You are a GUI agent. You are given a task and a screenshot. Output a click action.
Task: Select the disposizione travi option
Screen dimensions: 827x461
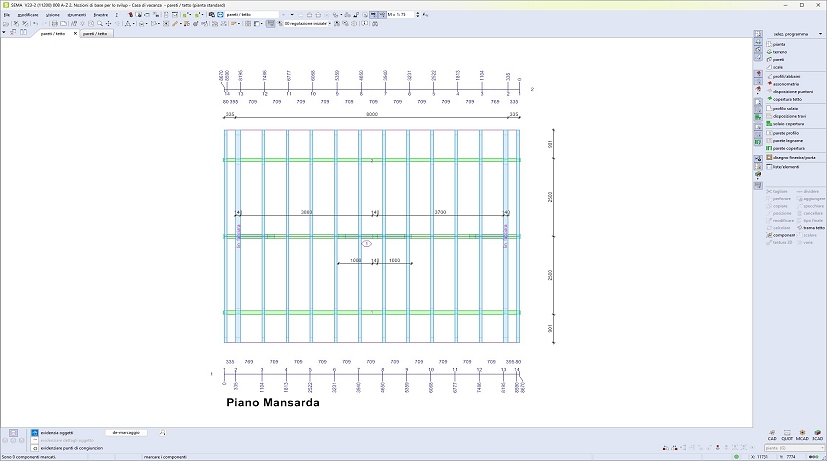coord(790,116)
